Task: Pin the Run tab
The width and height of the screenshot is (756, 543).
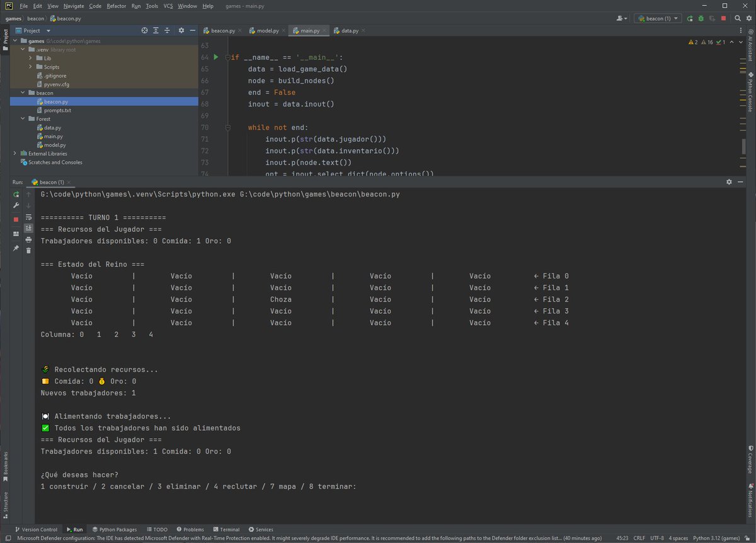Action: [16, 248]
